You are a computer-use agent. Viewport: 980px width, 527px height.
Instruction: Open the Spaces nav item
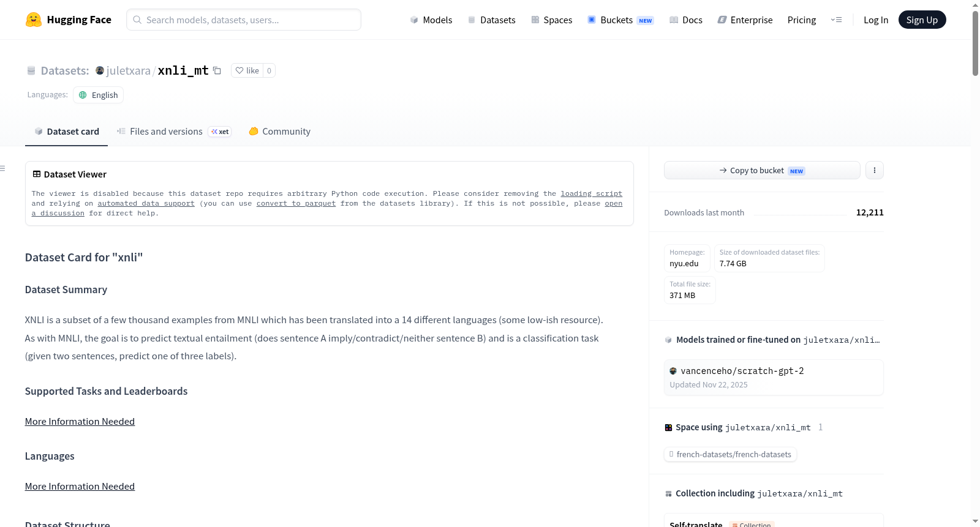(x=552, y=20)
